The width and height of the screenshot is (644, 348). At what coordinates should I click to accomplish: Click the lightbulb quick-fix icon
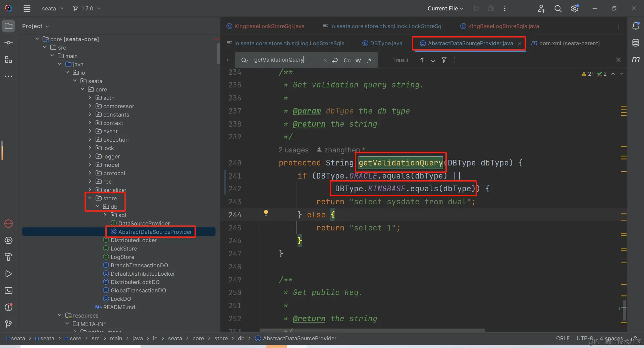[266, 213]
